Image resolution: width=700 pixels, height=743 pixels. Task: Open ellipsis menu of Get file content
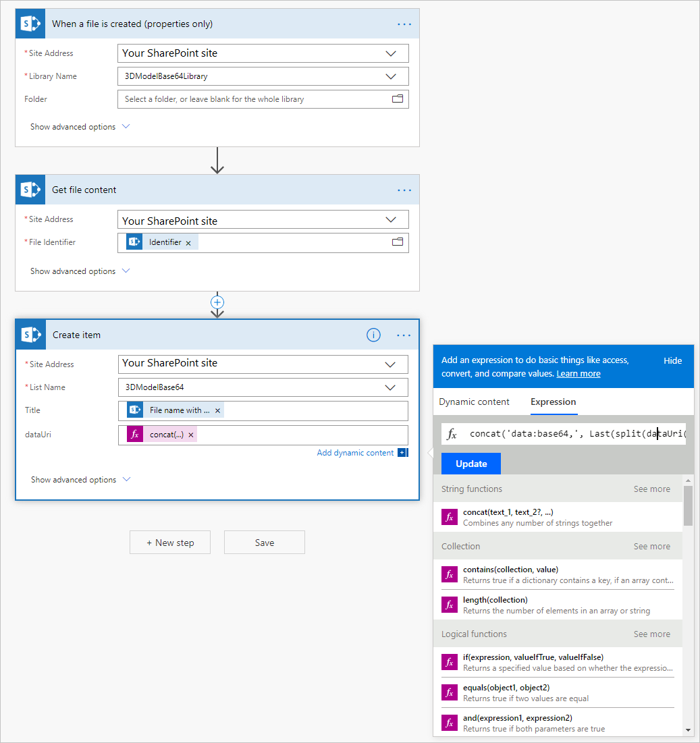click(x=404, y=190)
